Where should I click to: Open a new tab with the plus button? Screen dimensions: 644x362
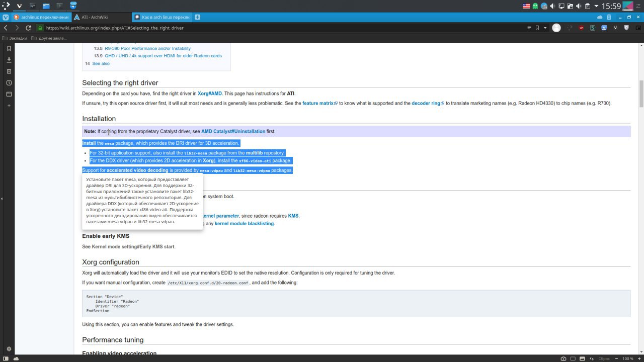click(197, 17)
